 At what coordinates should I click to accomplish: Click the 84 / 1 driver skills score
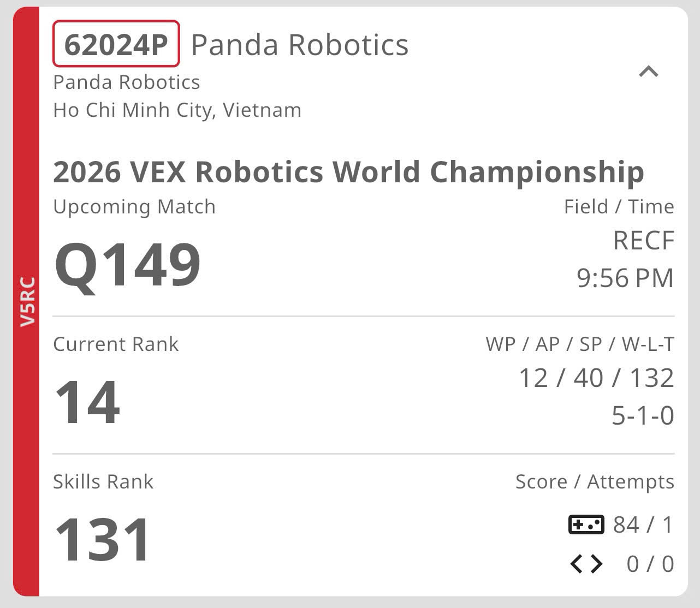click(643, 524)
